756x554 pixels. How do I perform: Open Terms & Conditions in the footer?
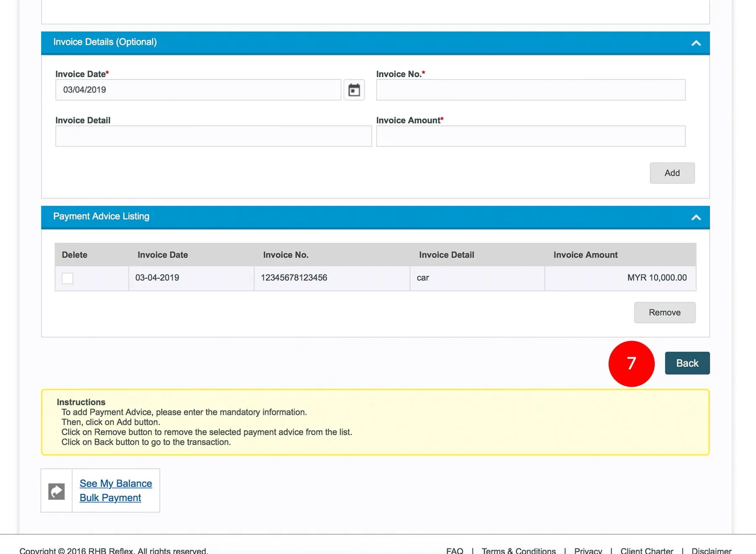[519, 550]
